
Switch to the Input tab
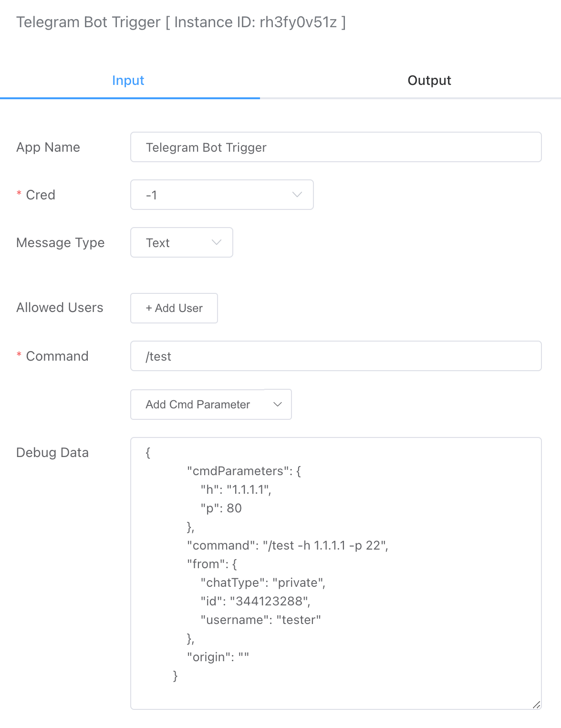128,81
